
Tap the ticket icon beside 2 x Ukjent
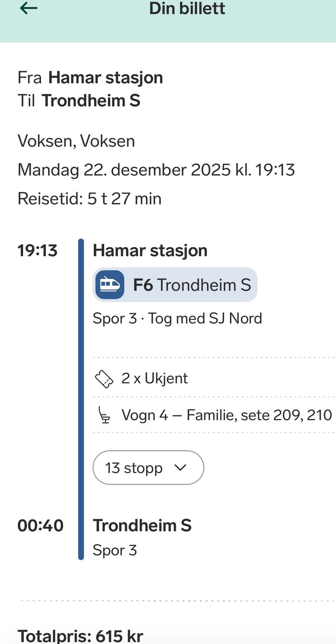[x=104, y=379]
